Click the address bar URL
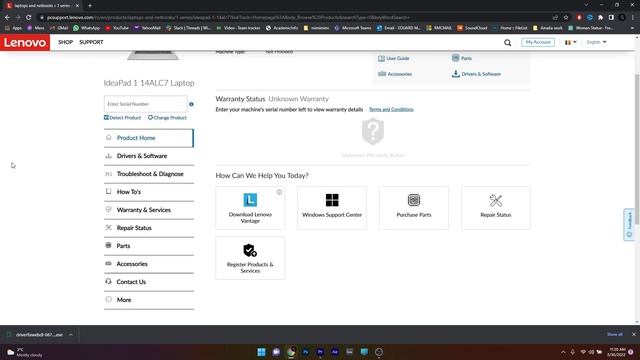 [229, 18]
